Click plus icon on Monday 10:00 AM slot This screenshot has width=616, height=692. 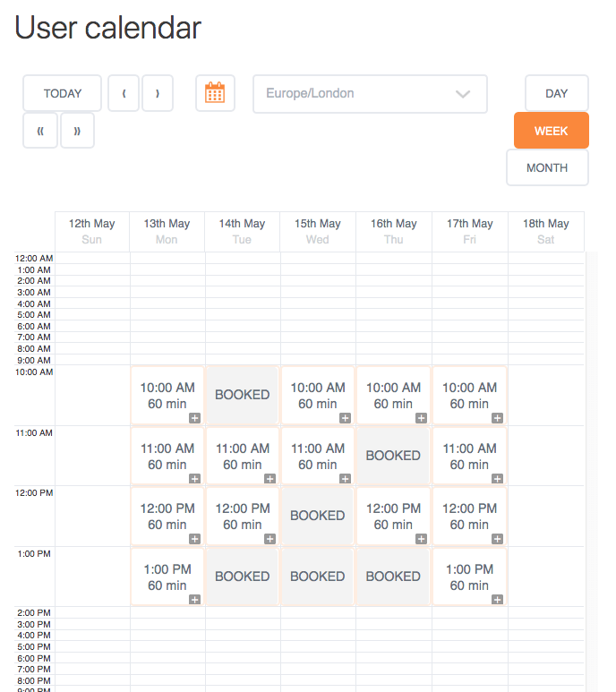point(194,418)
